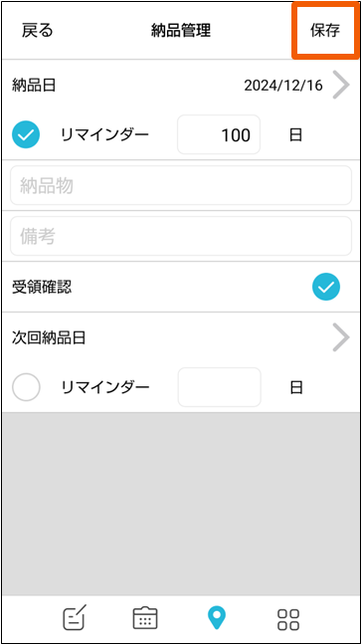The width and height of the screenshot is (362, 644).
Task: Open the four-squares menu grid icon
Action: click(288, 619)
